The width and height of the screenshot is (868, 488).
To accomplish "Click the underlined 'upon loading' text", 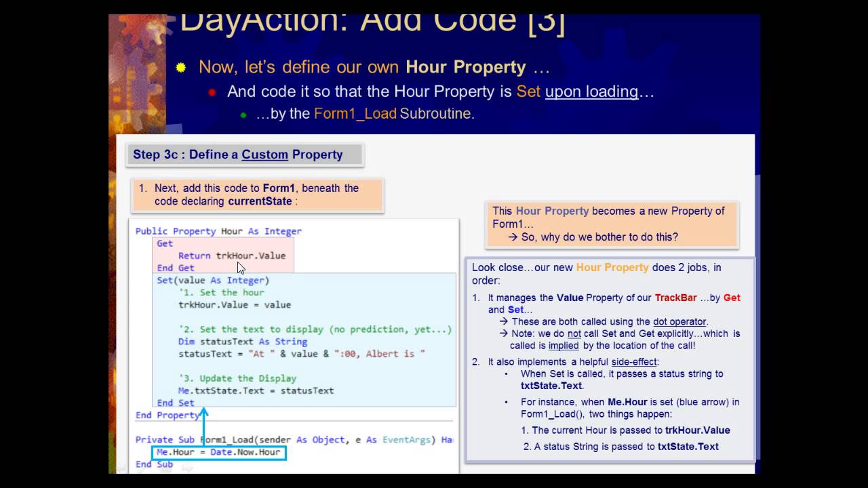I will coord(592,91).
